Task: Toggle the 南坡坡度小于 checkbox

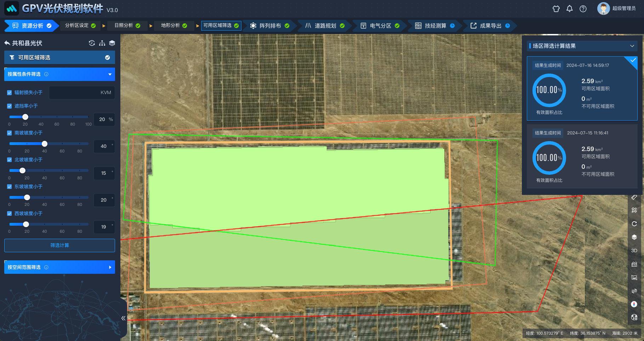Action: coord(10,133)
